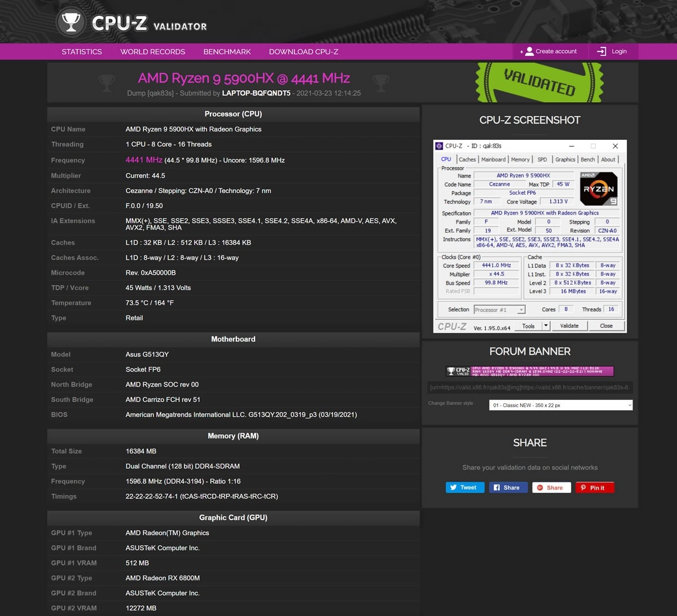Click the Tools button in CPU-Z screenshot
The image size is (677, 616).
[528, 325]
